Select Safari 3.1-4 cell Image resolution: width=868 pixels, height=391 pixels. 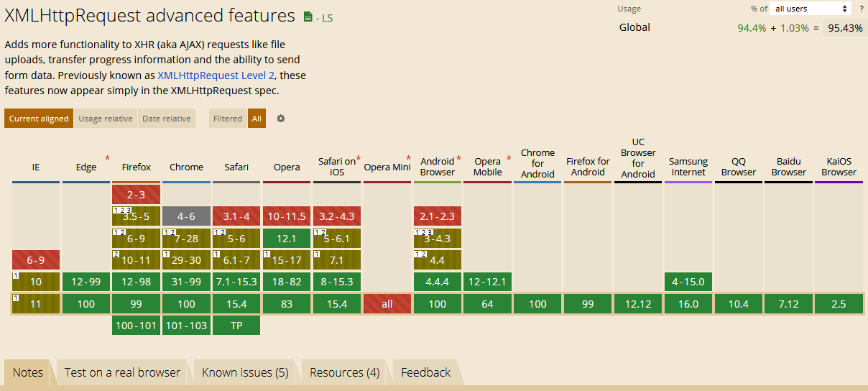[236, 216]
